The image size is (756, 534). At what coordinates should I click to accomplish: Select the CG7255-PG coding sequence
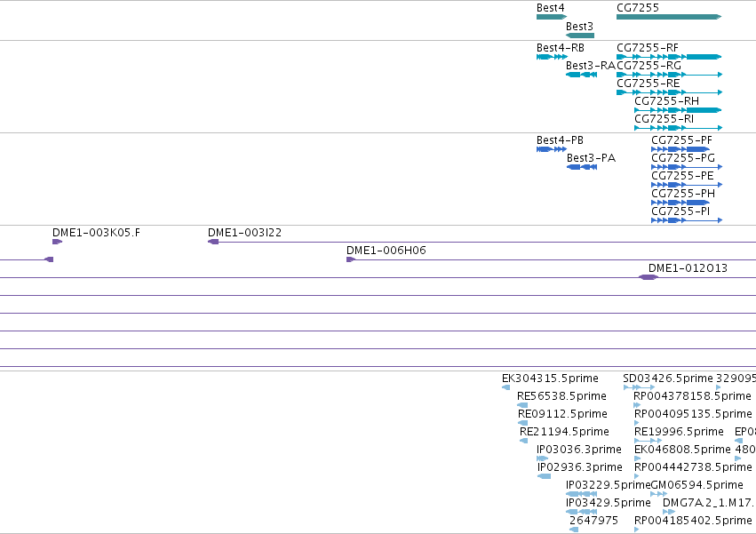pos(687,167)
